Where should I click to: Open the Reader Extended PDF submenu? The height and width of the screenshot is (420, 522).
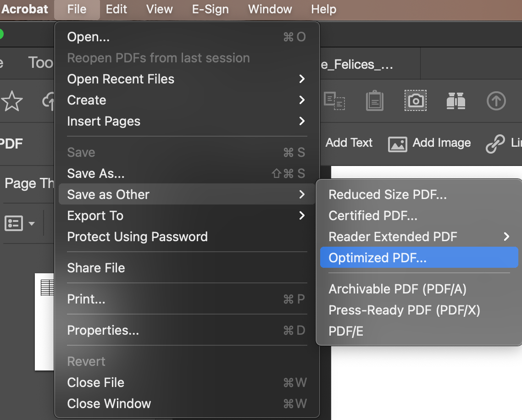(507, 237)
